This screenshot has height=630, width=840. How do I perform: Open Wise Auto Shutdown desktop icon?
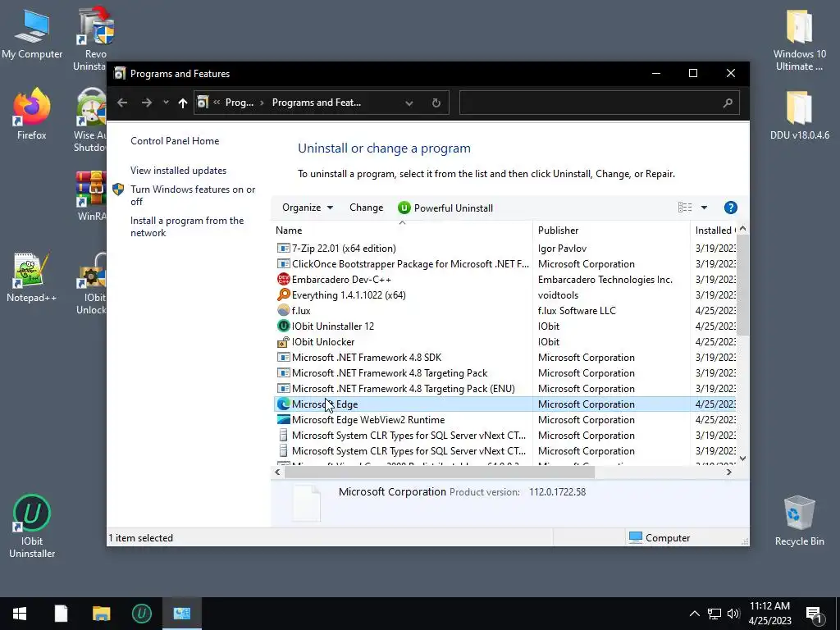(92, 120)
